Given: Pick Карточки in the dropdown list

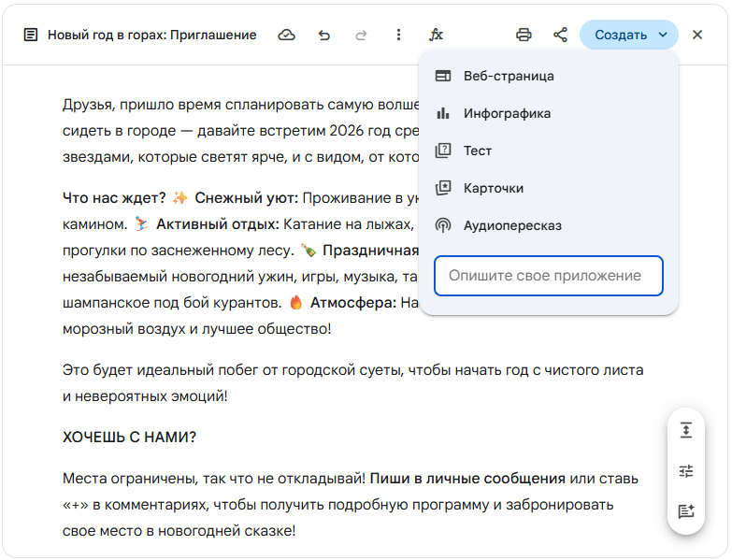Looking at the screenshot, I should pyautogui.click(x=493, y=188).
